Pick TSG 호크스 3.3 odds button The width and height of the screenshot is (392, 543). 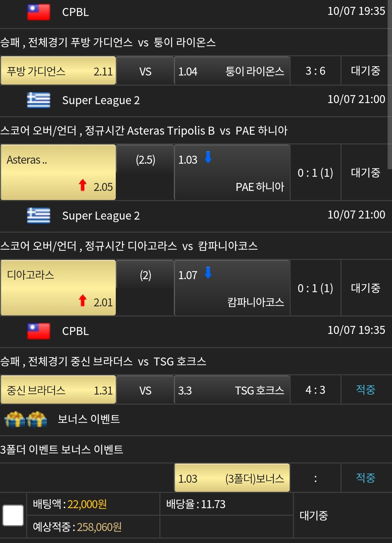pyautogui.click(x=232, y=390)
